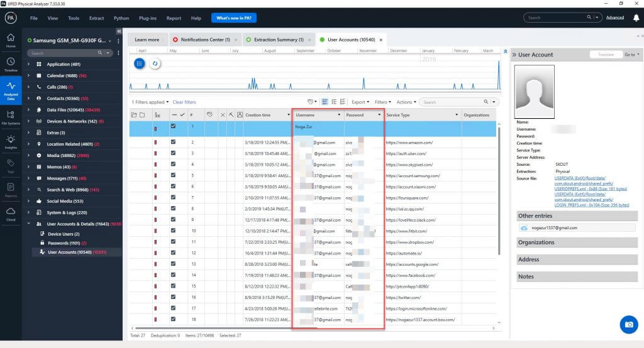Open the Advanced search link

(x=615, y=18)
